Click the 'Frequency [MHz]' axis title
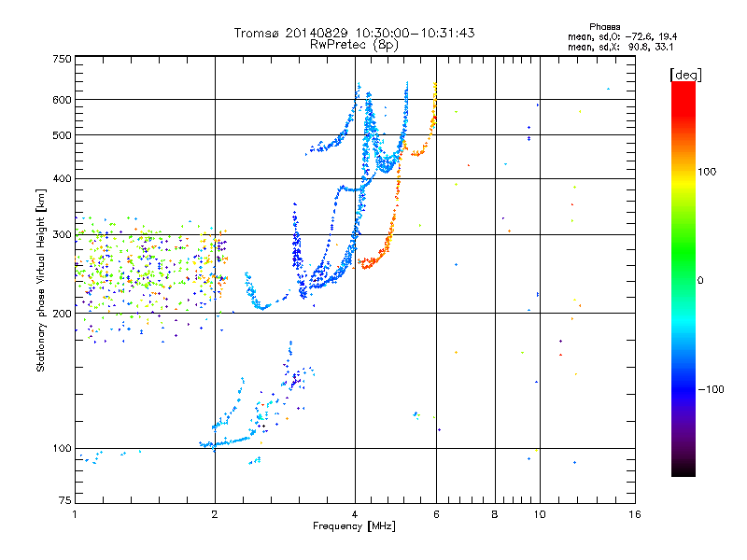Image resolution: width=747 pixels, height=560 pixels. [354, 526]
